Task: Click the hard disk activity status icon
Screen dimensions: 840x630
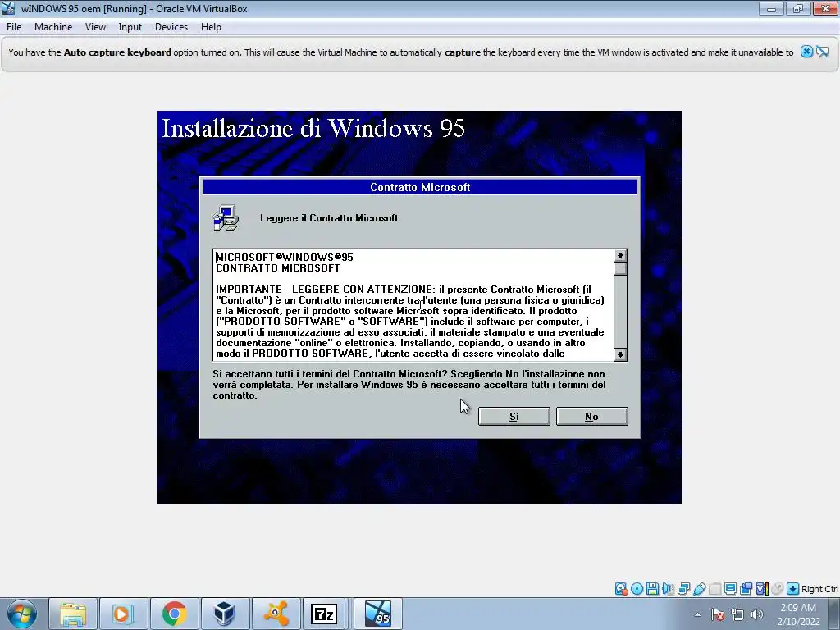Action: (622, 589)
